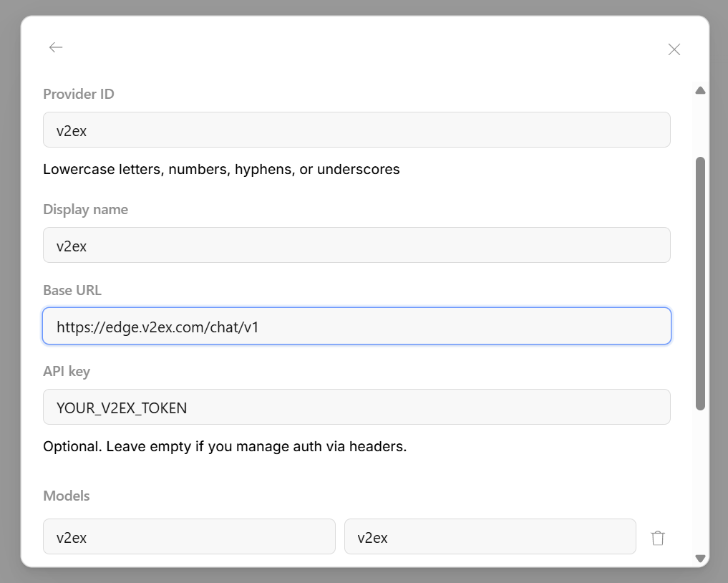Image resolution: width=728 pixels, height=583 pixels.
Task: Click the second model name field beside the trash icon
Action: coord(490,536)
